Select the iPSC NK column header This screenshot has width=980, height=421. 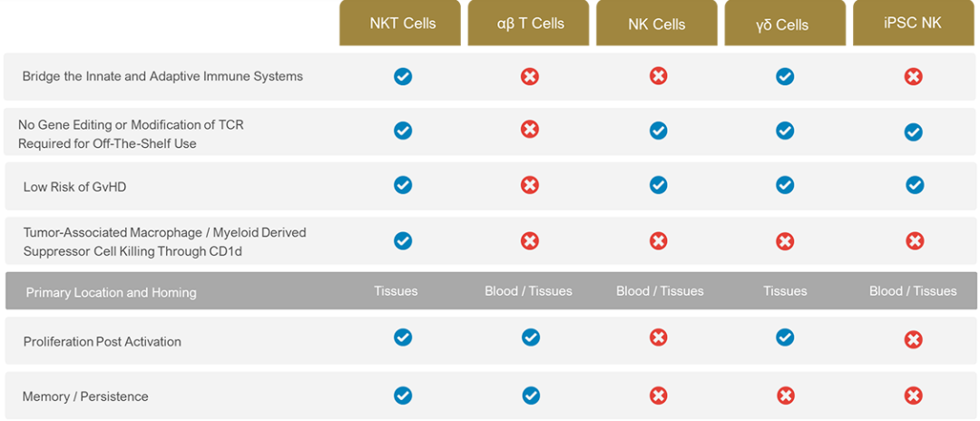tap(914, 23)
